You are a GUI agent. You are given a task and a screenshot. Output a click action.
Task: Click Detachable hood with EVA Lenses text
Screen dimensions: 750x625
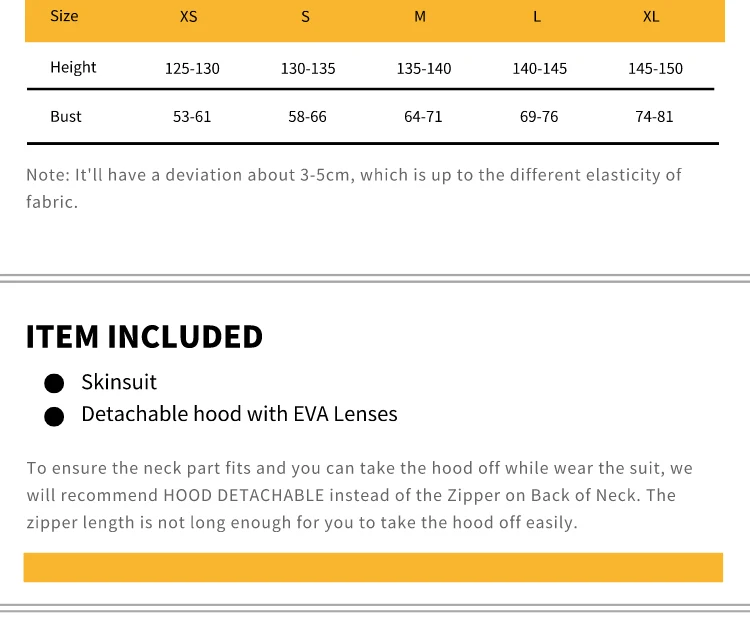click(x=239, y=414)
